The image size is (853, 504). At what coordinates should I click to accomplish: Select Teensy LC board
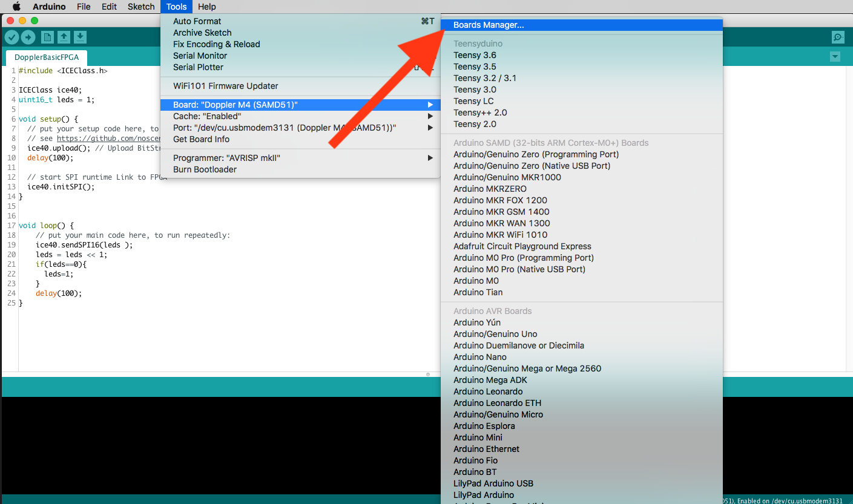pos(582,101)
